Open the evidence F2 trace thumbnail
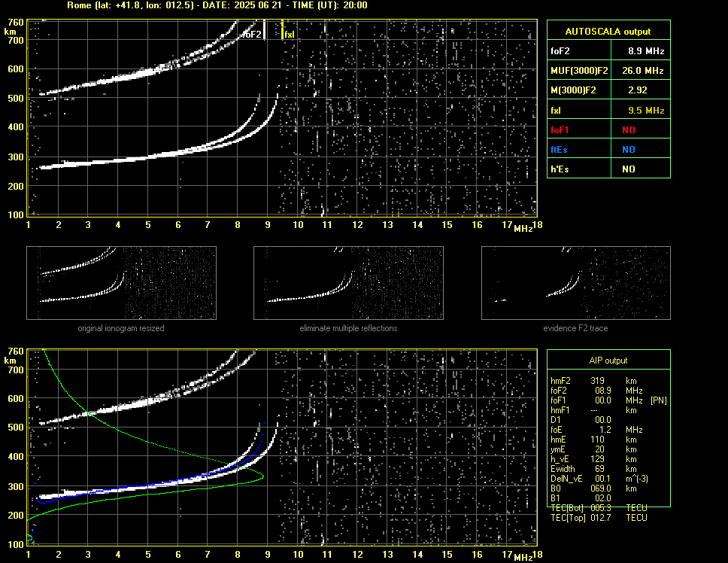 [576, 283]
